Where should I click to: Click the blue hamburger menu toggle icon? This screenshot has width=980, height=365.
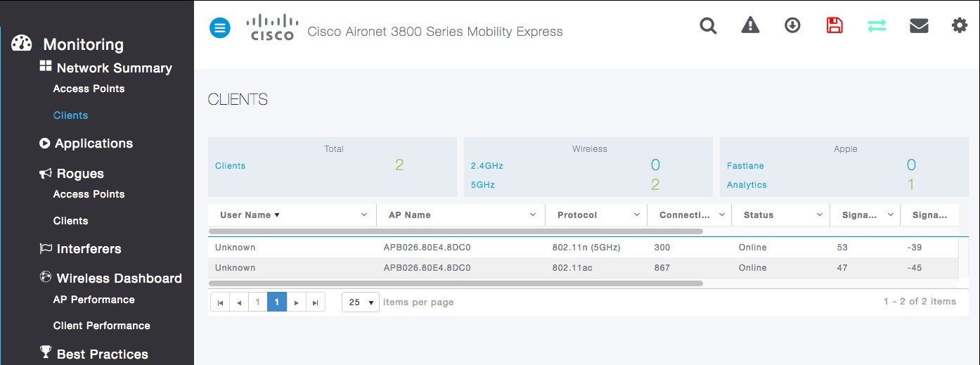point(220,28)
